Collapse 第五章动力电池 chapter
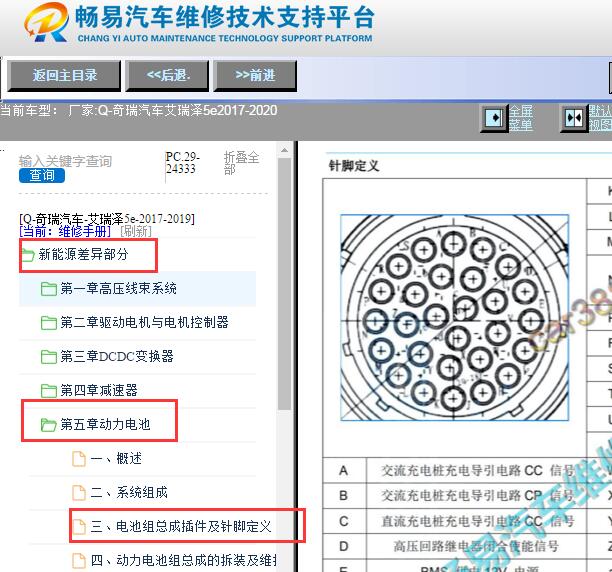612x572 pixels. coord(105,424)
